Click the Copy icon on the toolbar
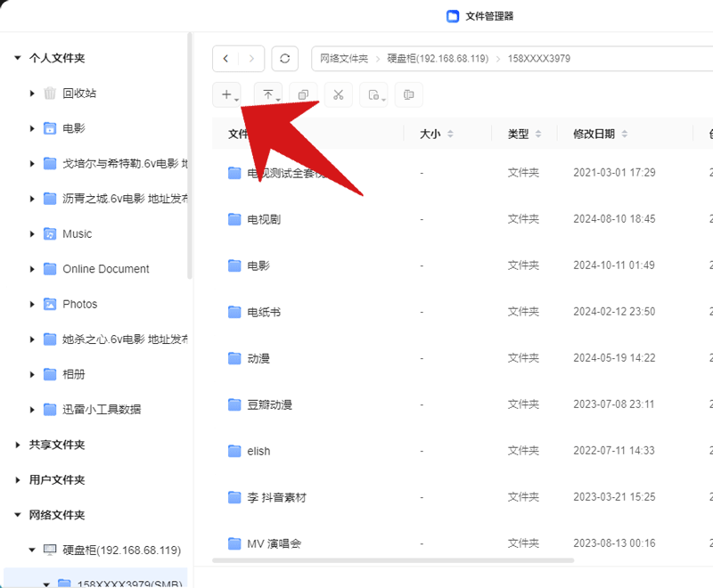 (x=302, y=94)
